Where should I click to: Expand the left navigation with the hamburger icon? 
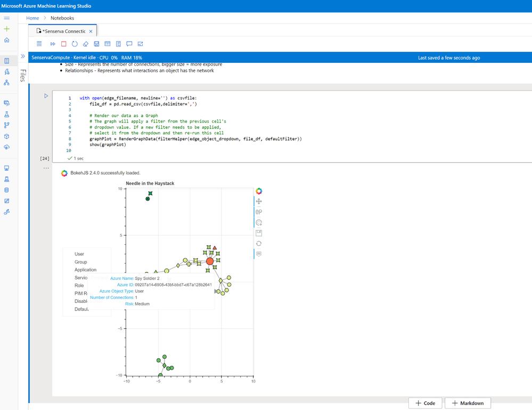coord(7,18)
